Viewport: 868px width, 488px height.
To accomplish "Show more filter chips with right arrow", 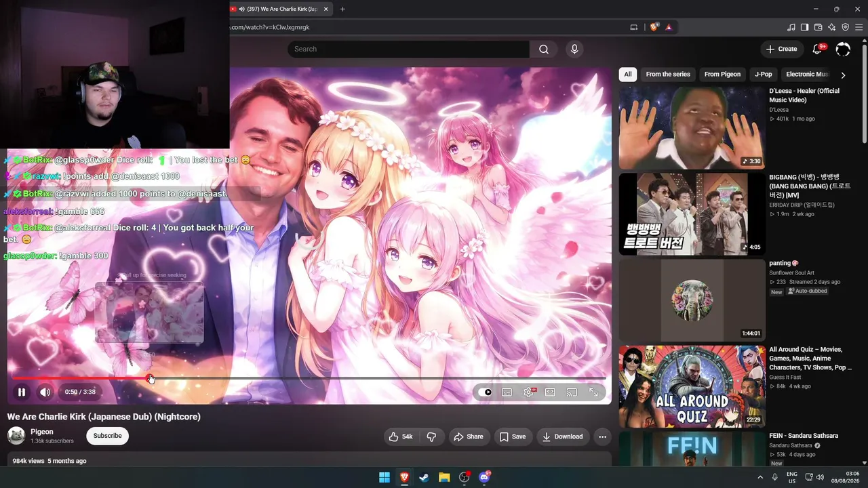I will (x=843, y=75).
